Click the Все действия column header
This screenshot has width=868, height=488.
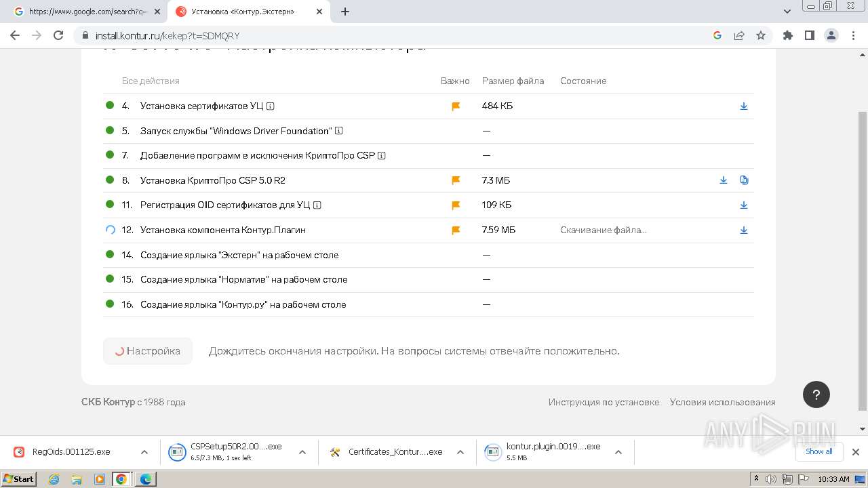pos(151,81)
